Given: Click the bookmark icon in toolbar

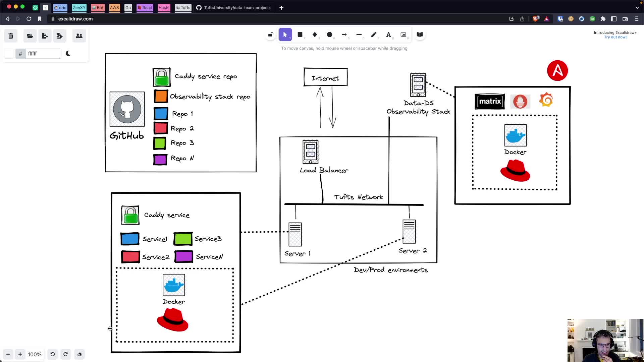Looking at the screenshot, I should pyautogui.click(x=40, y=19).
